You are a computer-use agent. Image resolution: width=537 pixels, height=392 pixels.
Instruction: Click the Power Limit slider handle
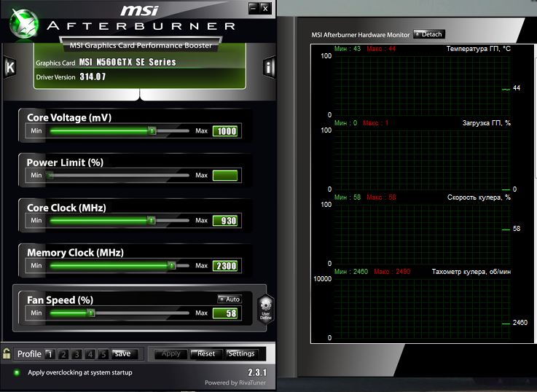[x=50, y=176]
